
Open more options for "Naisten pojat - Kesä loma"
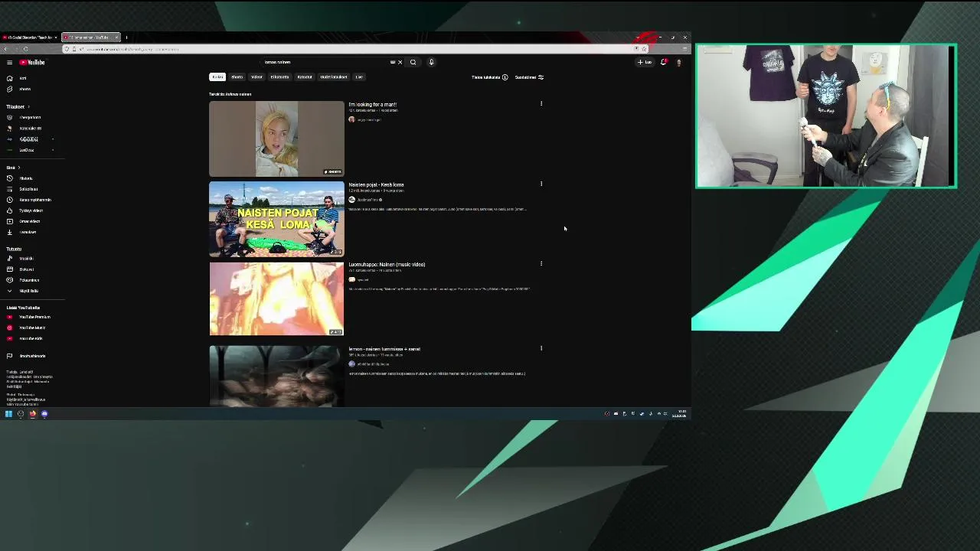click(541, 184)
